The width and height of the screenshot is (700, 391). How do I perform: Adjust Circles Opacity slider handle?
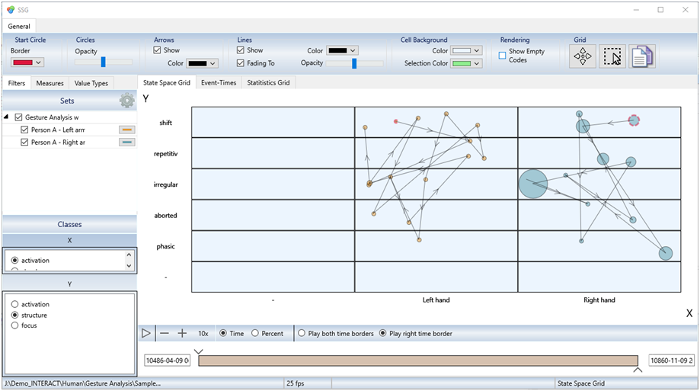[x=103, y=62]
